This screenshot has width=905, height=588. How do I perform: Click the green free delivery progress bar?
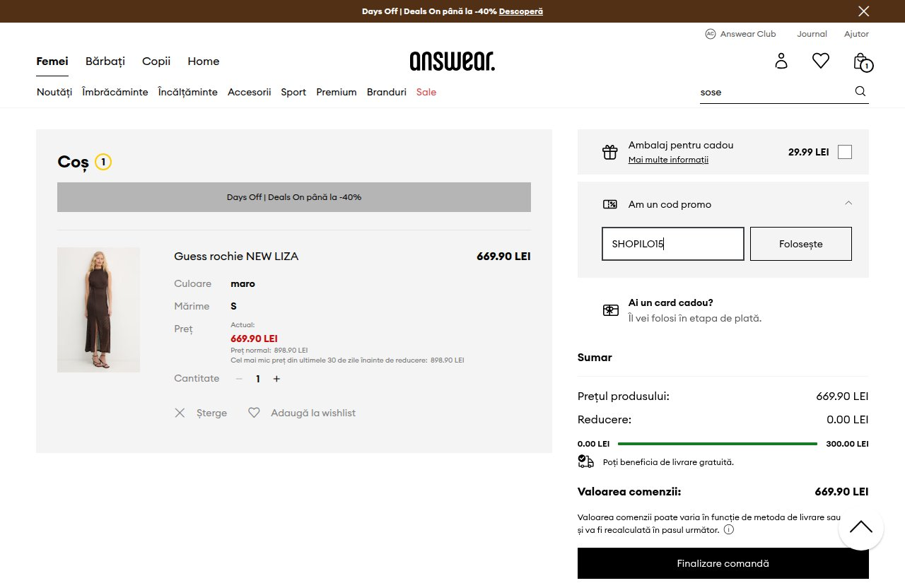718,444
